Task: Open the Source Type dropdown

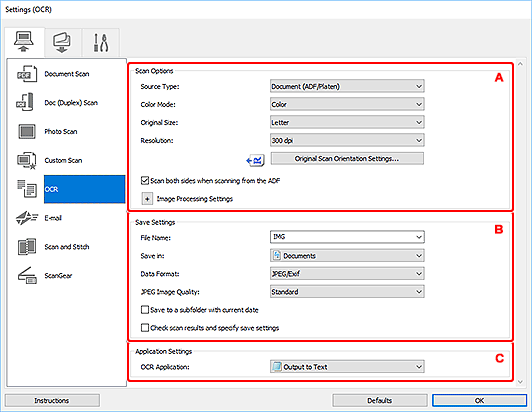Action: click(347, 86)
